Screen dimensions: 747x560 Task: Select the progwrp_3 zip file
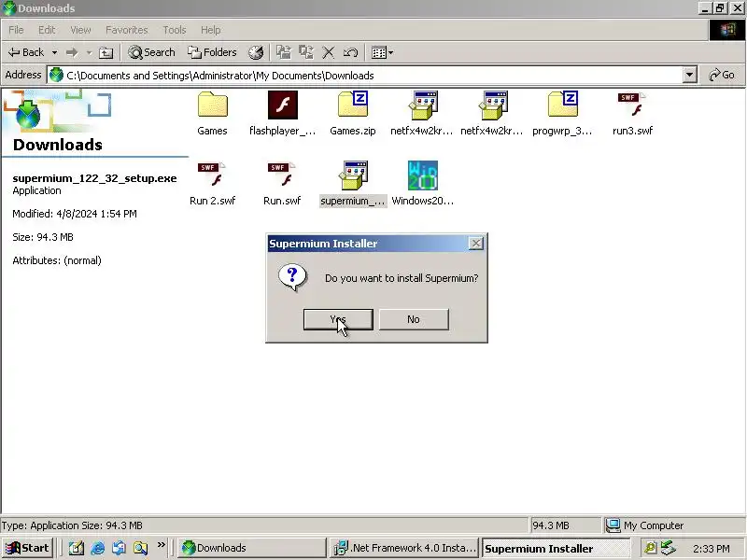point(563,113)
